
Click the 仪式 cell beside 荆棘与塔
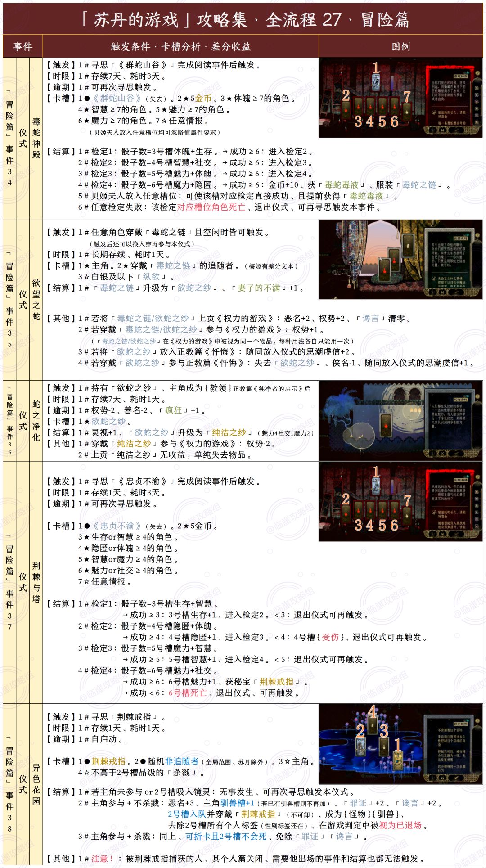point(23,582)
